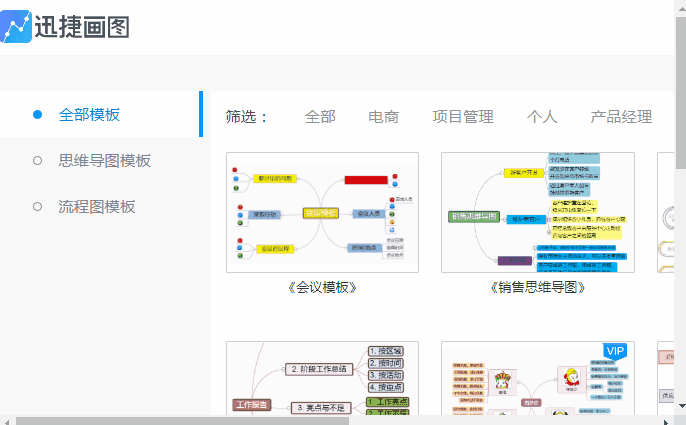
Task: Click the scroll left arrow
Action: 6,421
